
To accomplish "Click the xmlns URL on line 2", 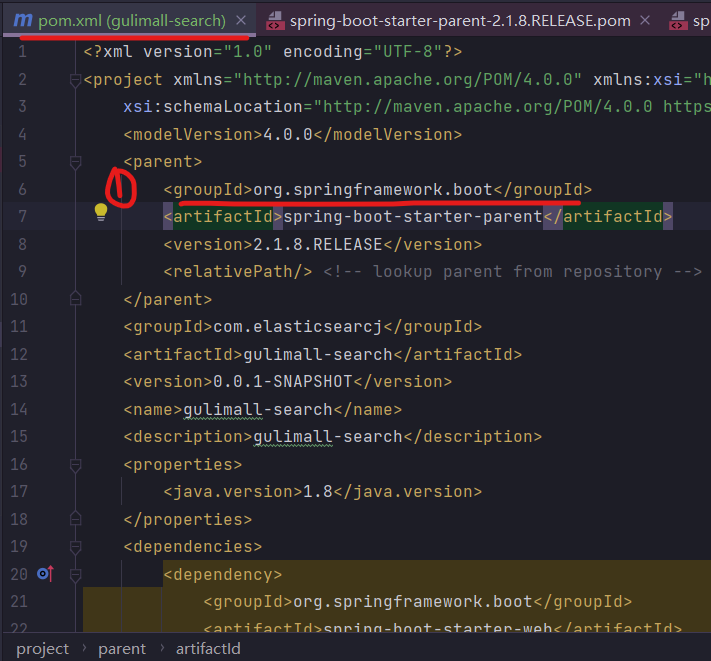I will click(408, 80).
